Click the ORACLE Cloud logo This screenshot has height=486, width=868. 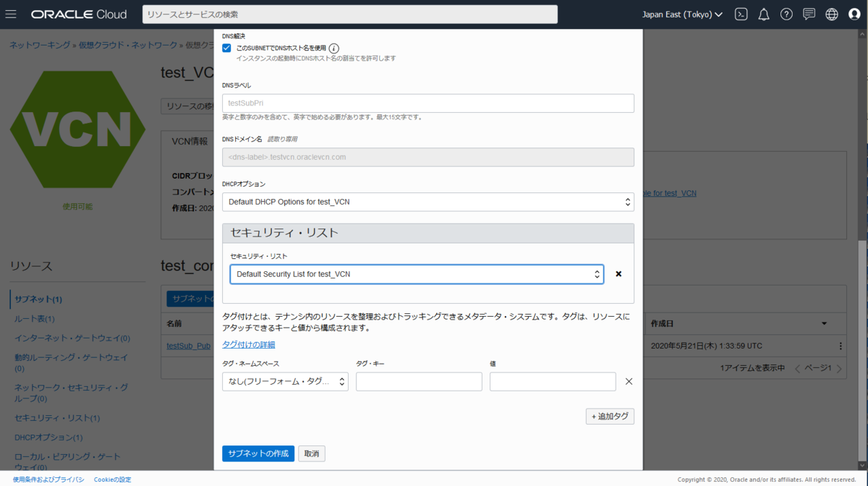79,14
